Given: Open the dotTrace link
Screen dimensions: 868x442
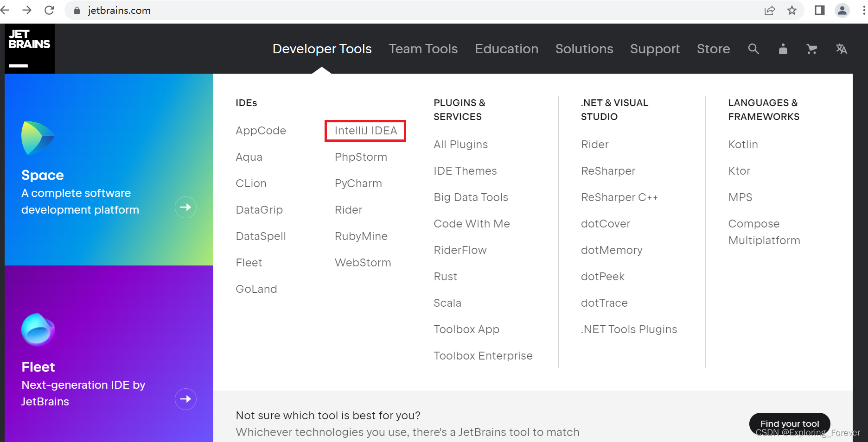Looking at the screenshot, I should (604, 303).
